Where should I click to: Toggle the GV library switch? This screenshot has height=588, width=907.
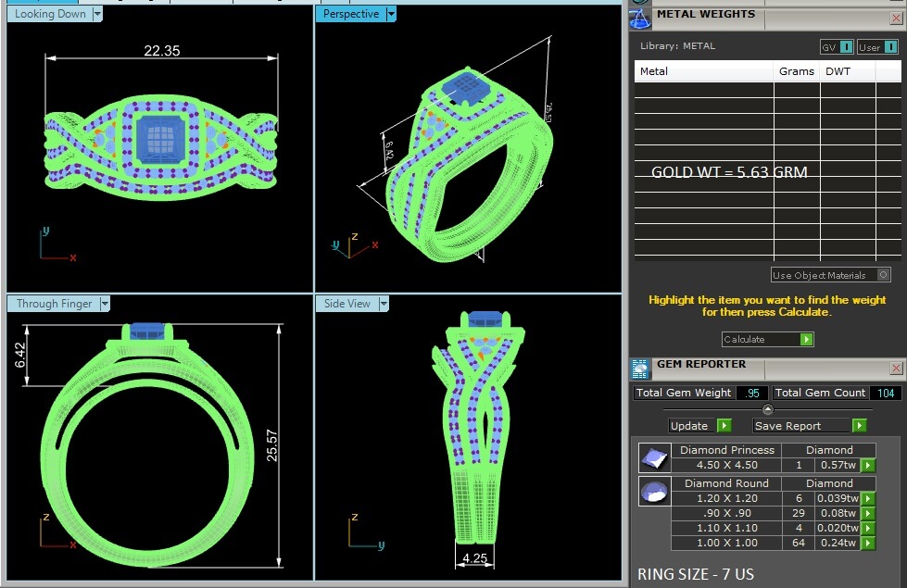pos(836,47)
